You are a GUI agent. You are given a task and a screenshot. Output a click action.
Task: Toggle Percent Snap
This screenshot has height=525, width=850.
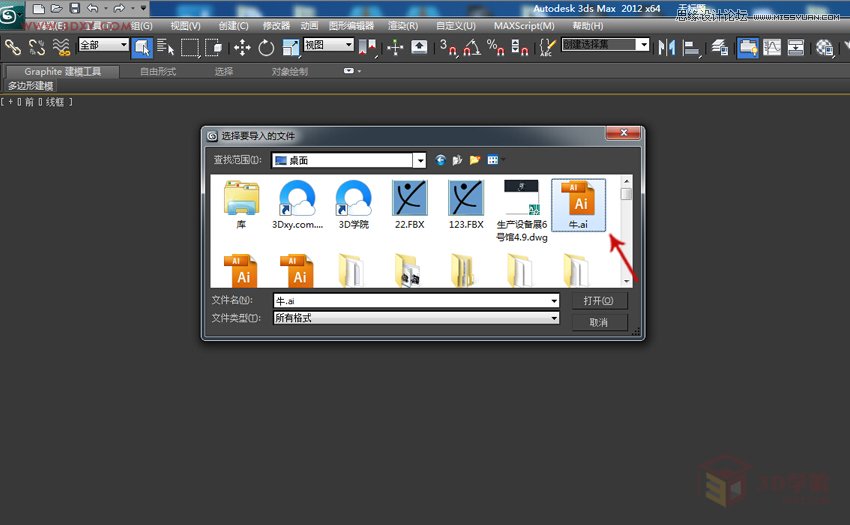[495, 48]
